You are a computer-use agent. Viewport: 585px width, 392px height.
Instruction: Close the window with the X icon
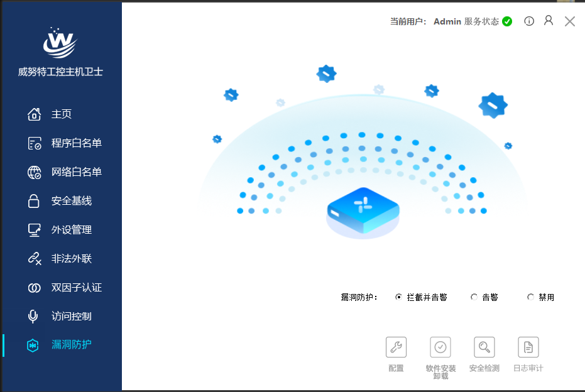pos(570,21)
